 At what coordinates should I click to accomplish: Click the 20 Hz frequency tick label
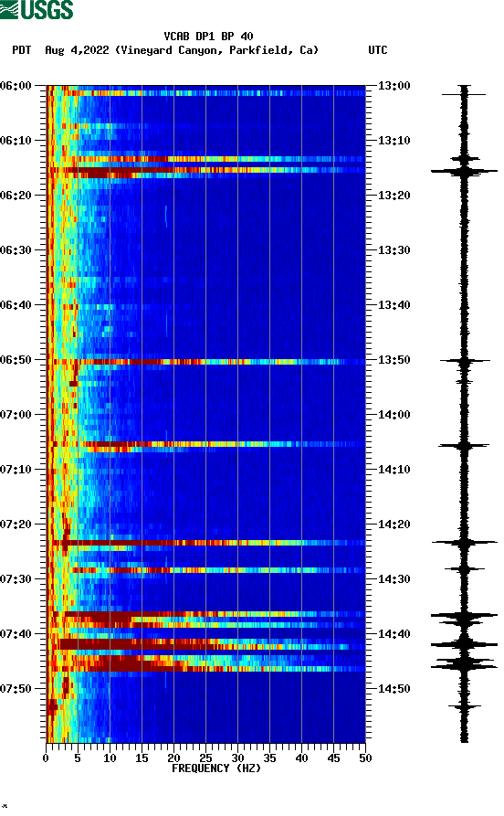[x=173, y=758]
